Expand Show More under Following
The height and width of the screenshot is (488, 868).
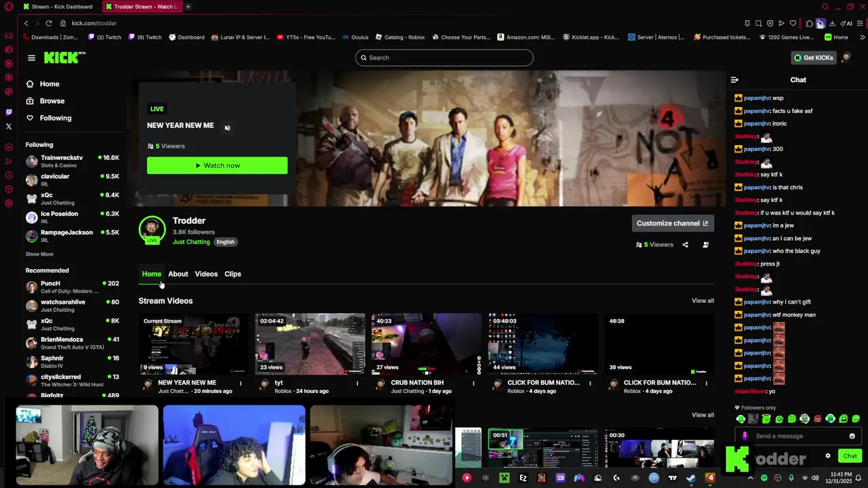point(39,254)
